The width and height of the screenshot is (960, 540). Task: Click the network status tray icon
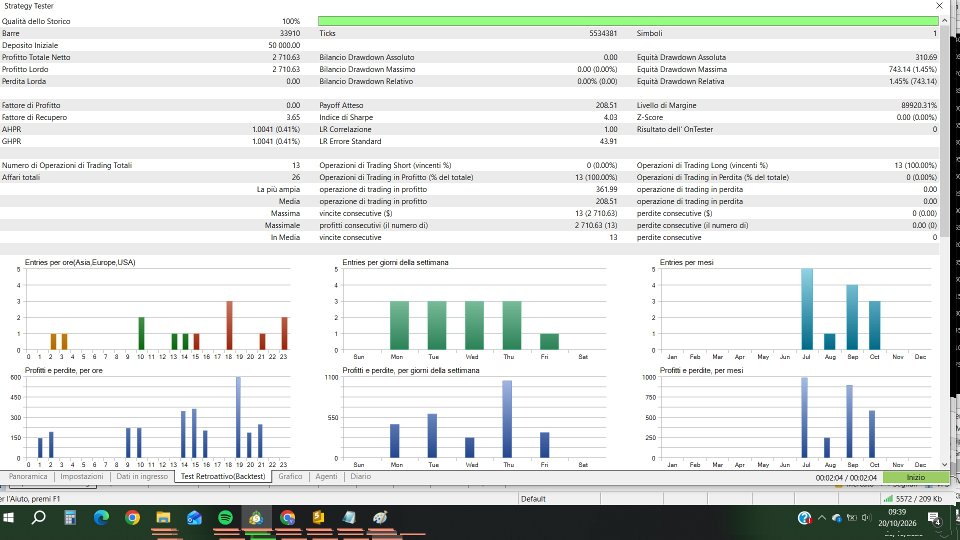[x=852, y=518]
